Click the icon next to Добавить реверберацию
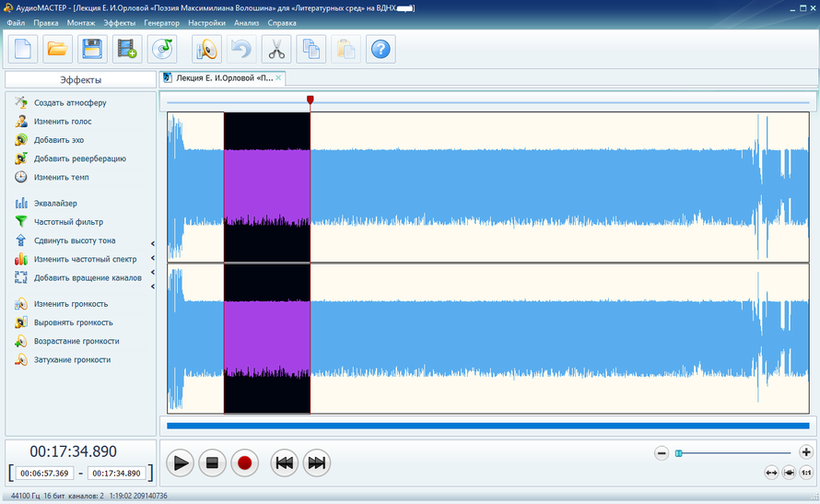 pos(21,158)
